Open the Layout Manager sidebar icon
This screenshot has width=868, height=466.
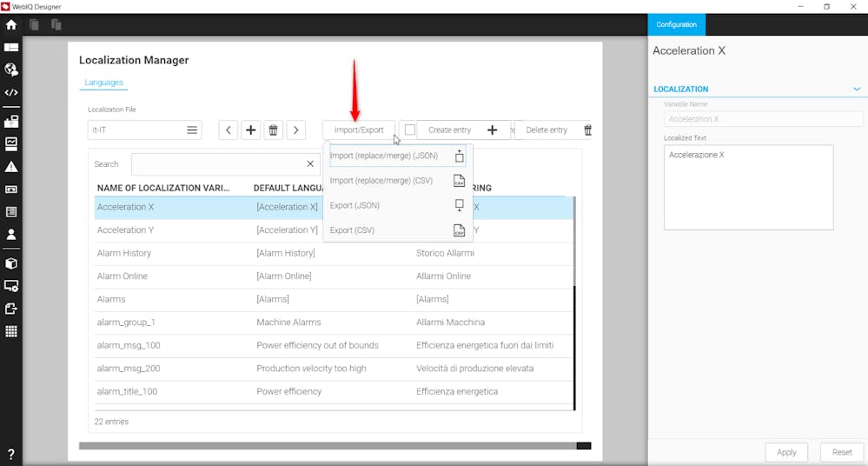pos(11,47)
